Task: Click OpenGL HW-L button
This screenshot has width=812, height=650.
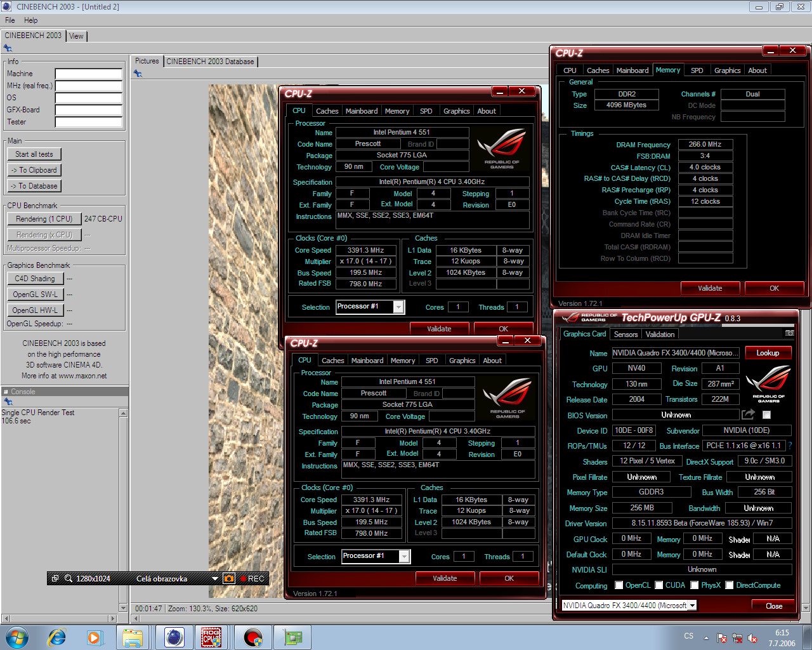Action: click(x=35, y=310)
